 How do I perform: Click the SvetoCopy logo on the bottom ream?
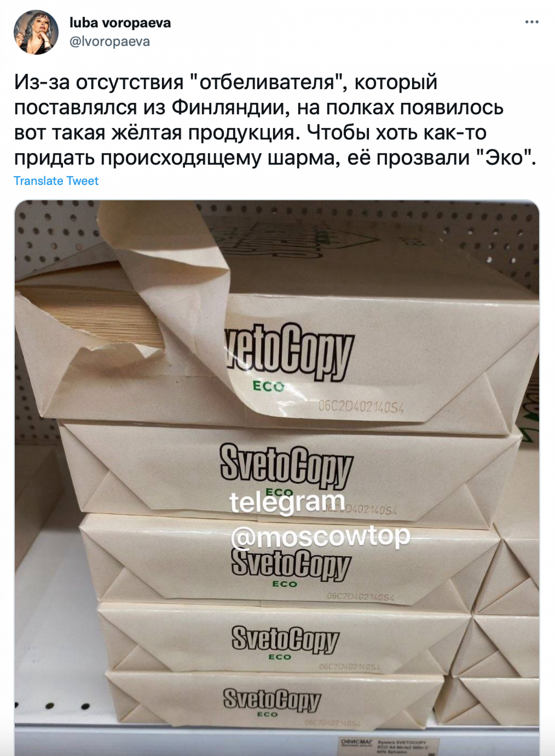point(272,699)
